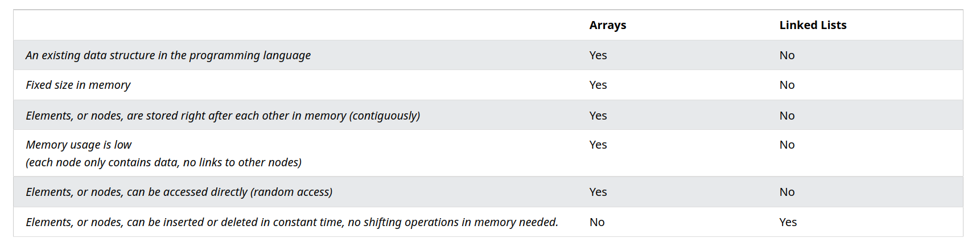Click the Linked Lists column header
The width and height of the screenshot is (980, 250).
[x=813, y=25]
